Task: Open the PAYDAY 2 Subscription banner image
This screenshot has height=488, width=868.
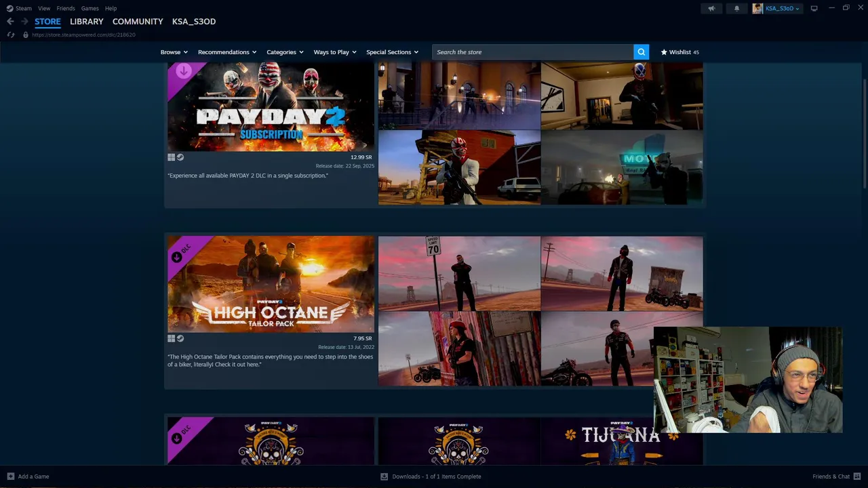Action: (271, 106)
